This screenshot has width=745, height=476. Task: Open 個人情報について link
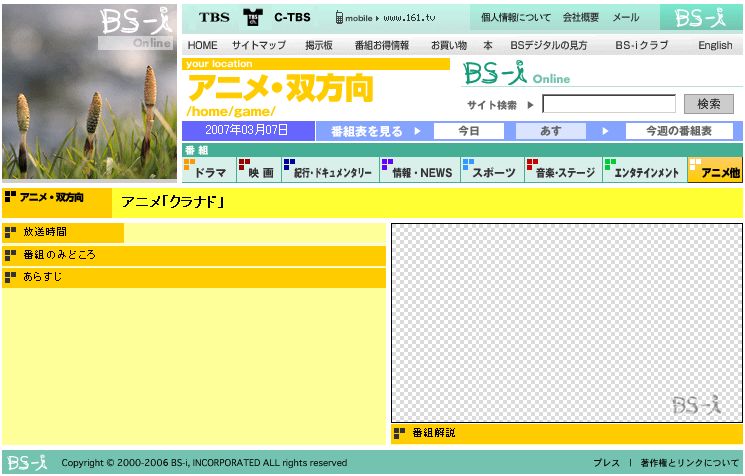pos(516,18)
